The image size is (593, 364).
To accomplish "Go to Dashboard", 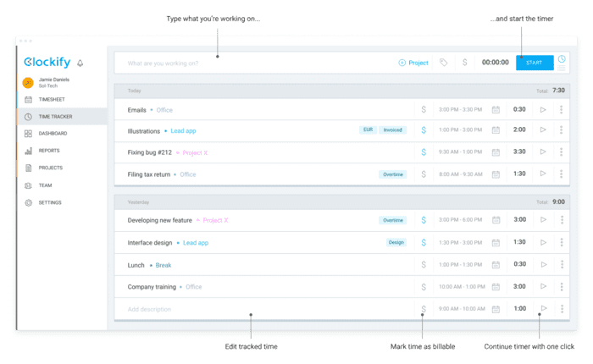I will coord(53,134).
